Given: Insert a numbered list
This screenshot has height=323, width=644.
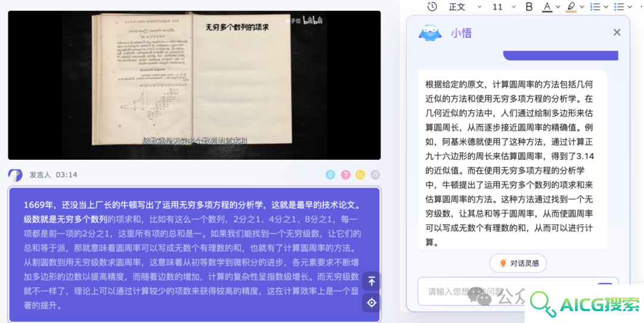Looking at the screenshot, I should click(x=595, y=7).
